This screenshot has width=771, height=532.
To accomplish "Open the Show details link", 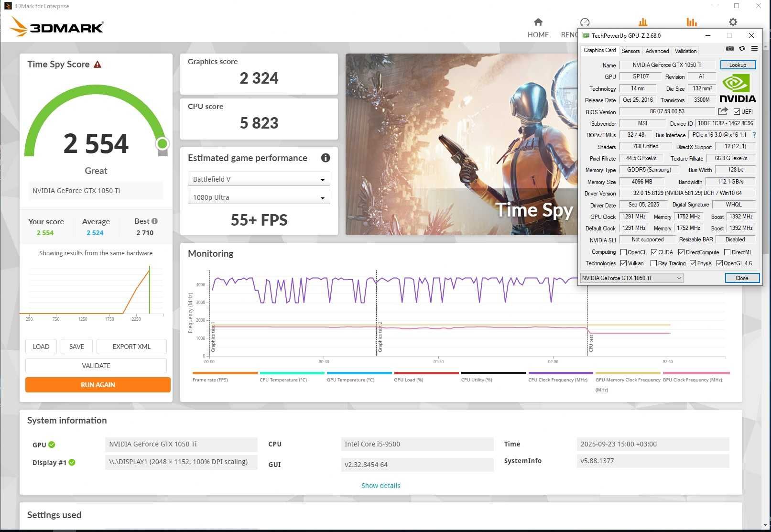I will (x=380, y=486).
